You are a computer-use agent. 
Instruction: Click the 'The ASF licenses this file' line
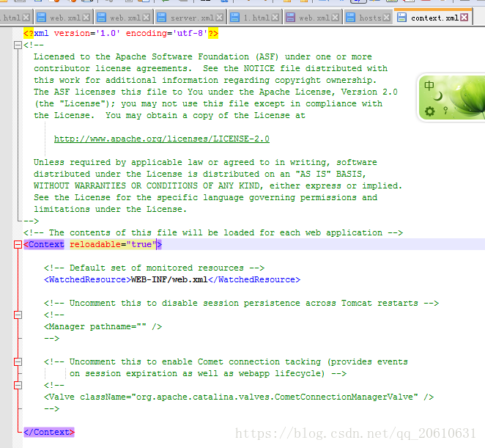tap(215, 92)
